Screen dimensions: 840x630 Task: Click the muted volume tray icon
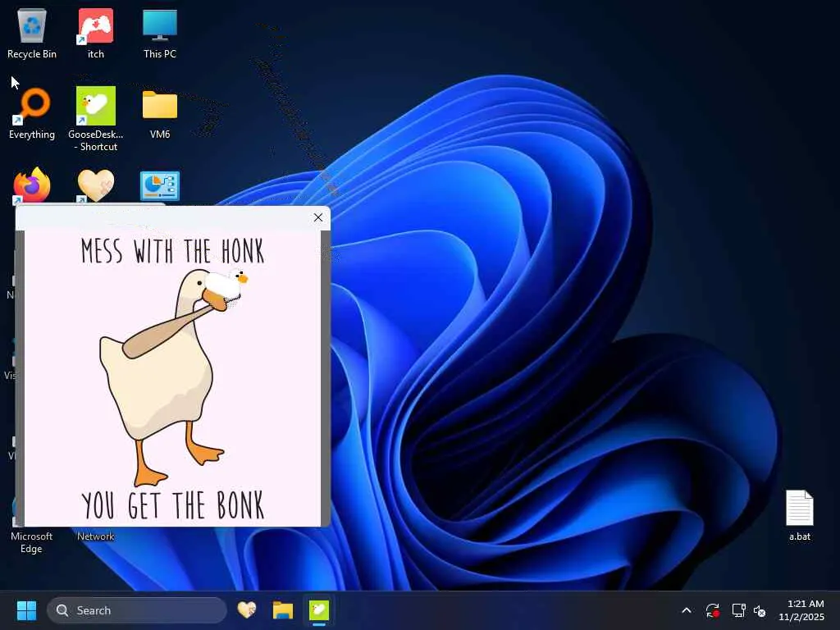(760, 610)
